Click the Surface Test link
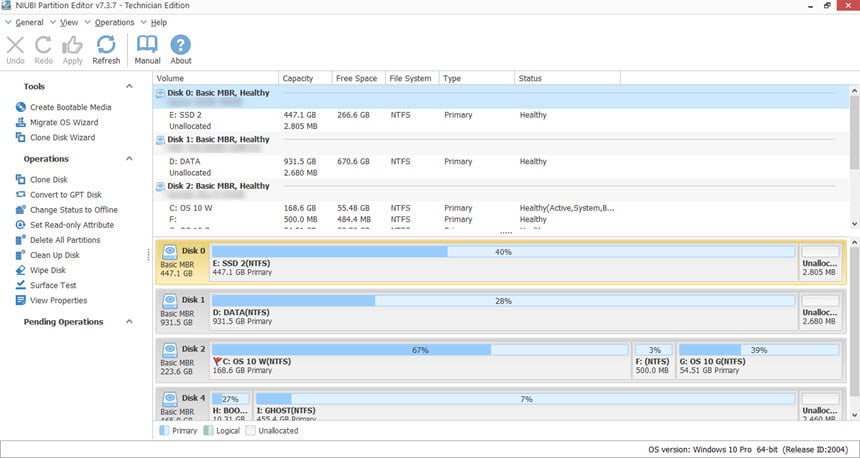Screen dimensions: 860x458 pos(53,285)
